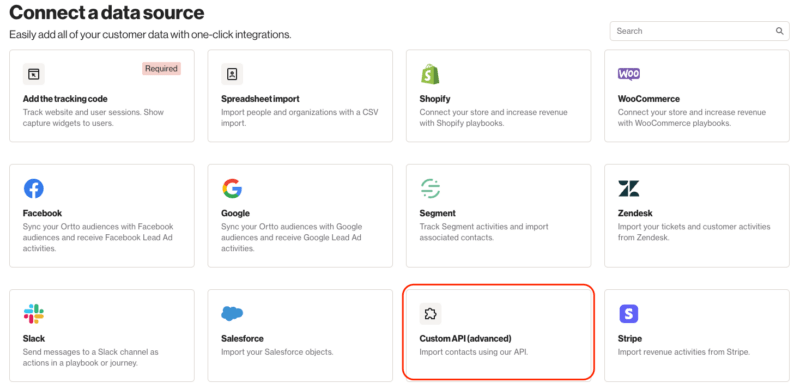Open the purple WooCommerce logo
800x389 pixels.
click(x=629, y=74)
